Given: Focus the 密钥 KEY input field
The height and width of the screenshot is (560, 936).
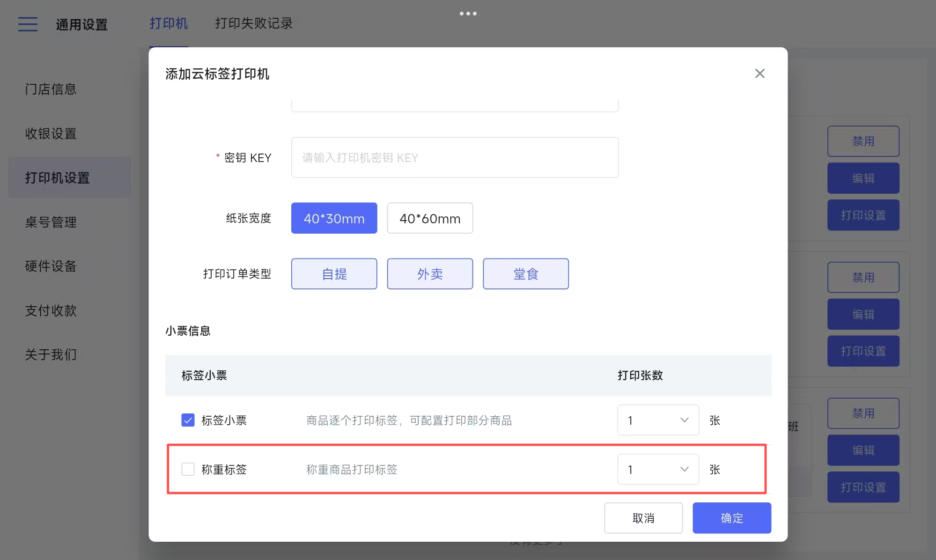Looking at the screenshot, I should (454, 158).
